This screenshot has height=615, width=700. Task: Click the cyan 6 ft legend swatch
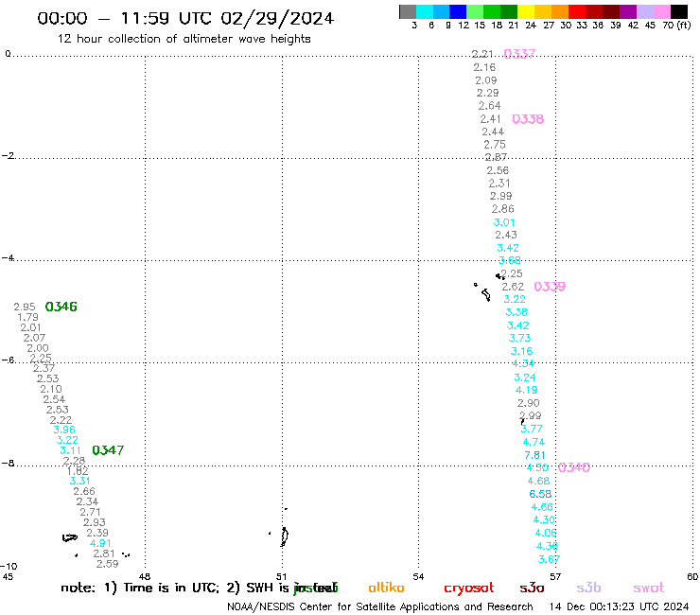[x=424, y=11]
